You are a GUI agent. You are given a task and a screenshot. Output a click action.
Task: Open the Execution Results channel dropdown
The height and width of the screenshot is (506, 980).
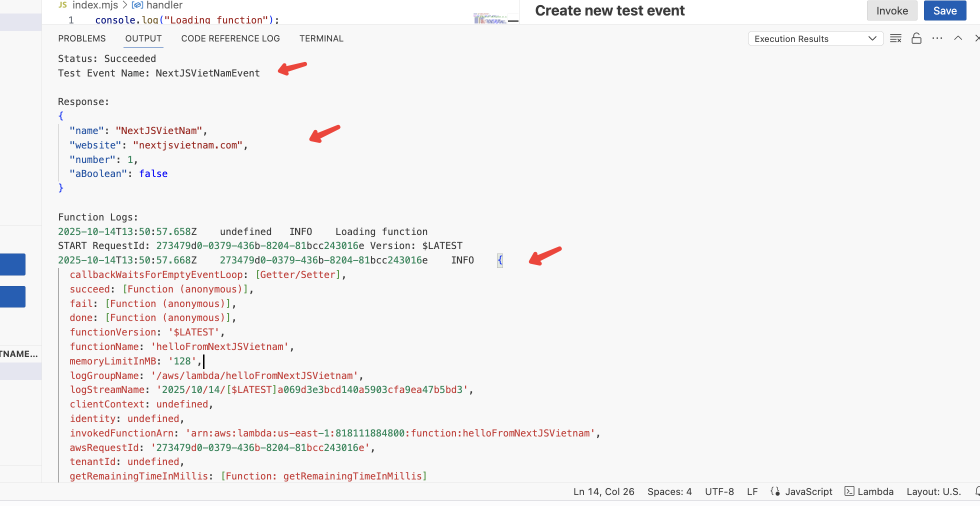815,38
